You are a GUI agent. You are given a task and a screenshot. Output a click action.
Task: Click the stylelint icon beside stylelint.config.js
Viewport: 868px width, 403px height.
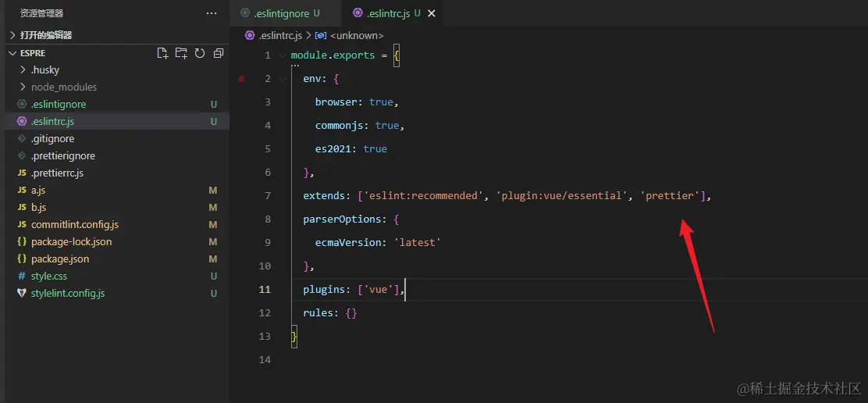click(x=22, y=293)
